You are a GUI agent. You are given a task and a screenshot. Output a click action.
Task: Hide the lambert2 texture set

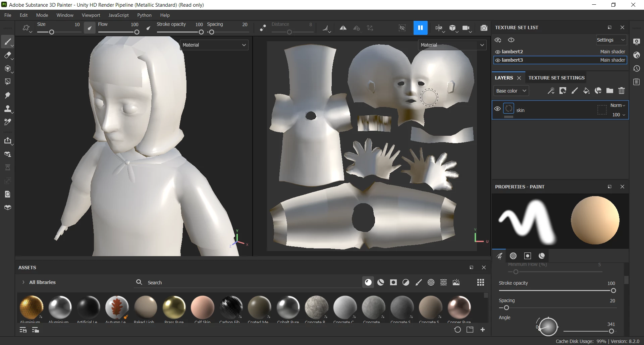point(498,52)
